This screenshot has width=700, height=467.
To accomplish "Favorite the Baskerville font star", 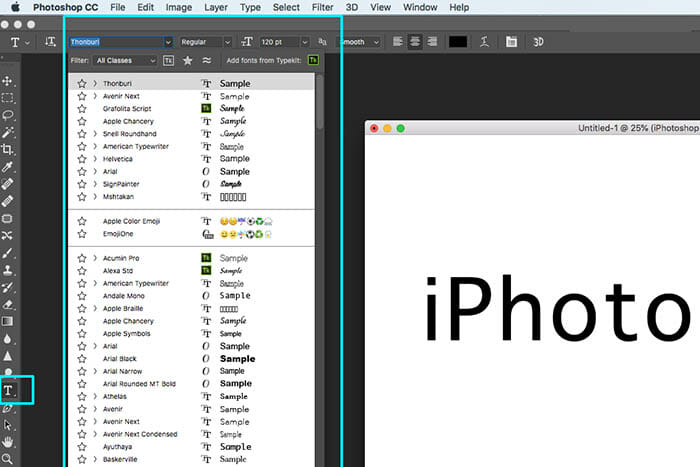I will pyautogui.click(x=82, y=459).
